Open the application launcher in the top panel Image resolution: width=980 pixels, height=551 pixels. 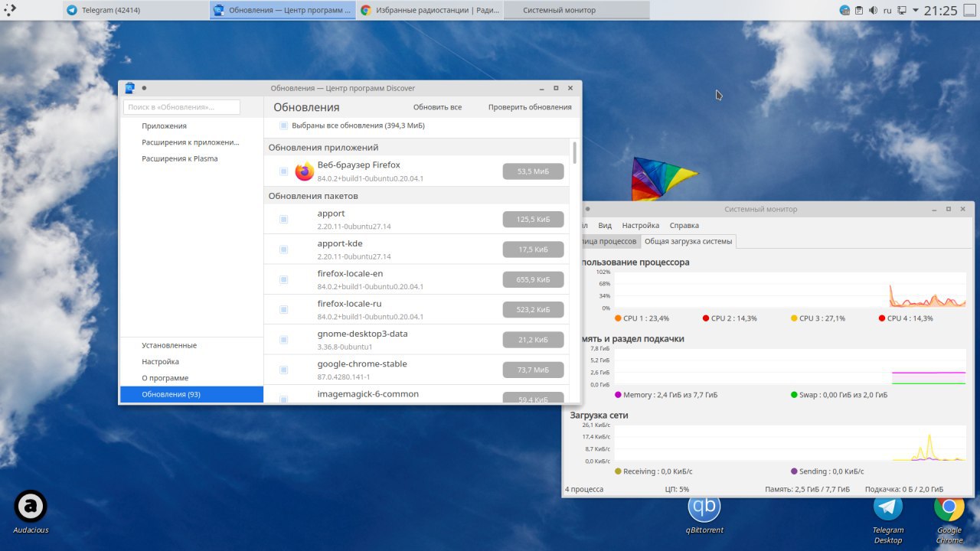click(9, 10)
